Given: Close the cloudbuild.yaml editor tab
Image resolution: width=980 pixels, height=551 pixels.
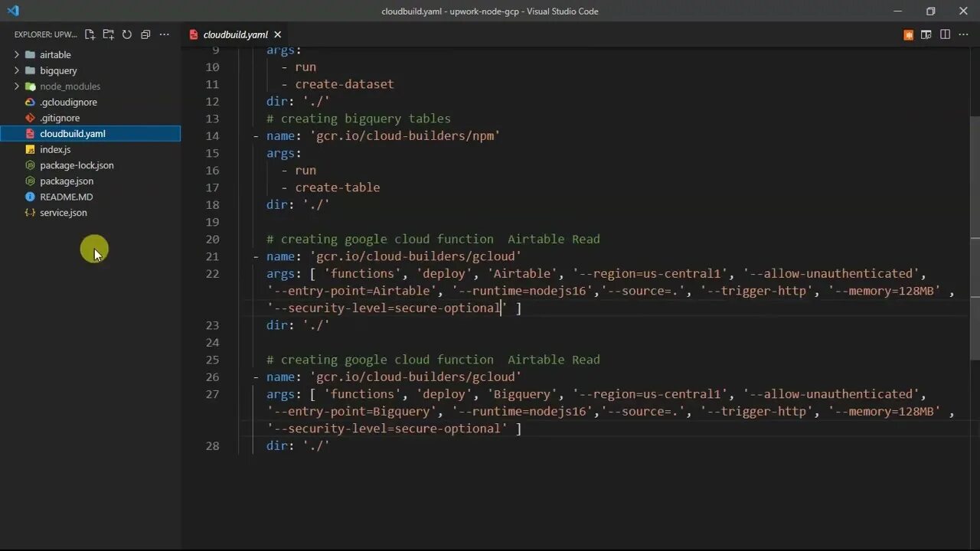Looking at the screenshot, I should pos(277,34).
